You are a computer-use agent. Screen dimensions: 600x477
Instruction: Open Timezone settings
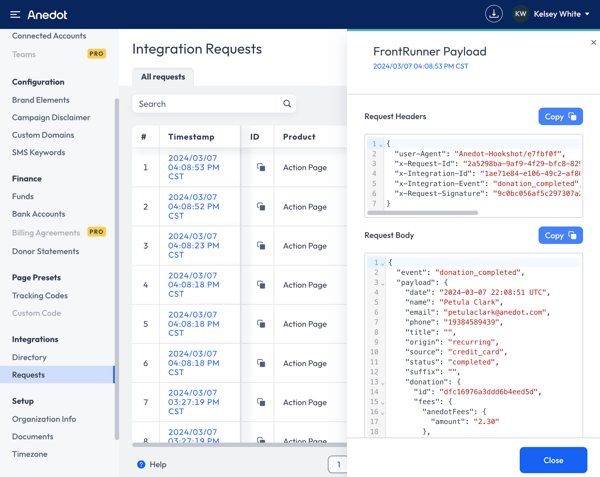click(29, 454)
